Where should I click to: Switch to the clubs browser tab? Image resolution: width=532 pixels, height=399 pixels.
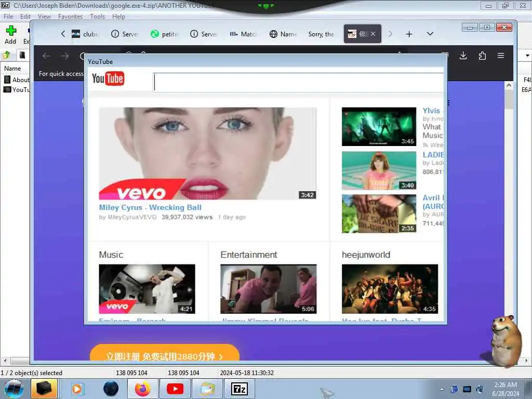pos(86,34)
